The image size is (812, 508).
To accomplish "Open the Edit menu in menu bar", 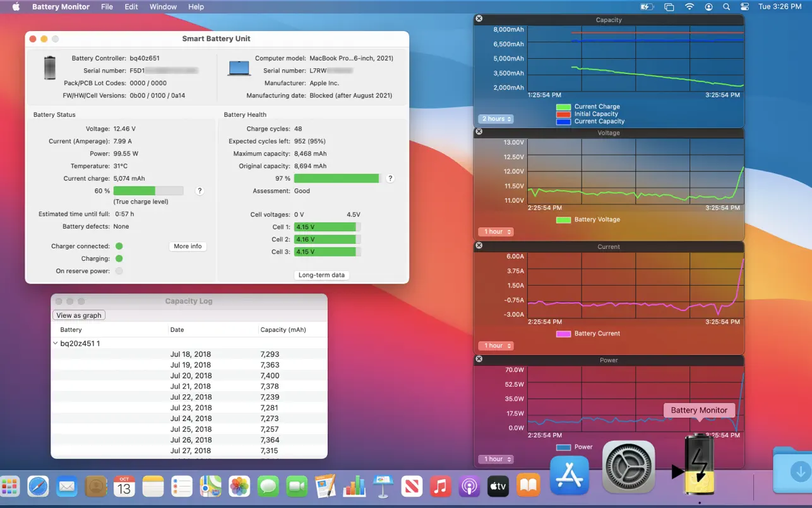I will (x=131, y=7).
